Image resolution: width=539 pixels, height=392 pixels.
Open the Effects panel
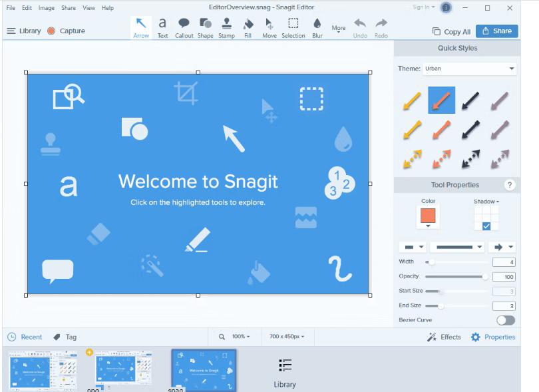(445, 337)
